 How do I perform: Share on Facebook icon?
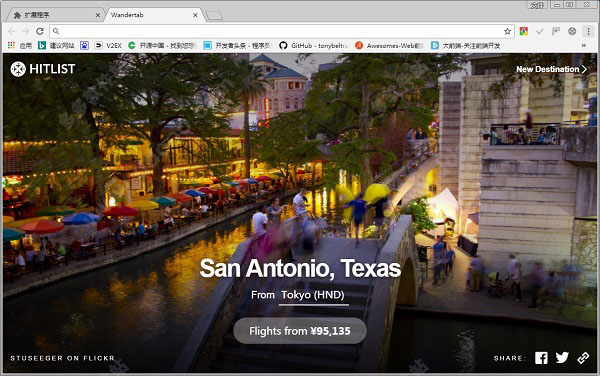pos(541,358)
